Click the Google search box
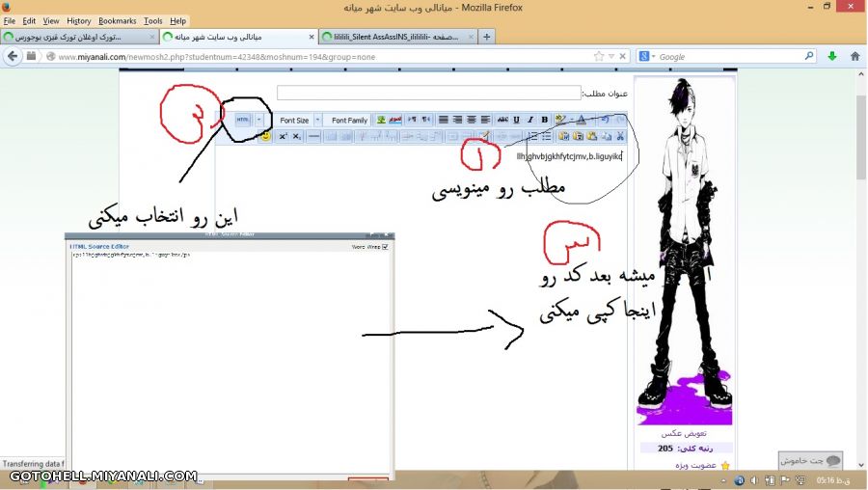Screen dimensions: 868x490 point(728,57)
